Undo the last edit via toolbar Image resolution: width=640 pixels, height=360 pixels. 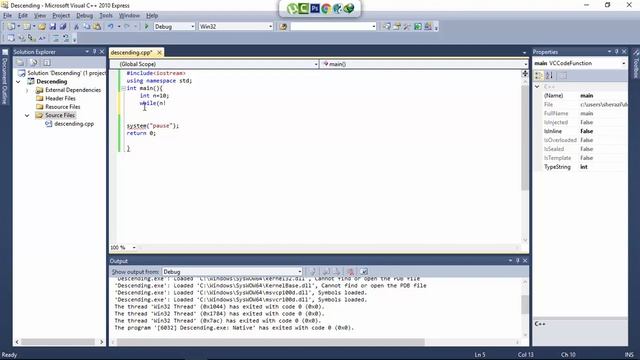[x=111, y=27]
